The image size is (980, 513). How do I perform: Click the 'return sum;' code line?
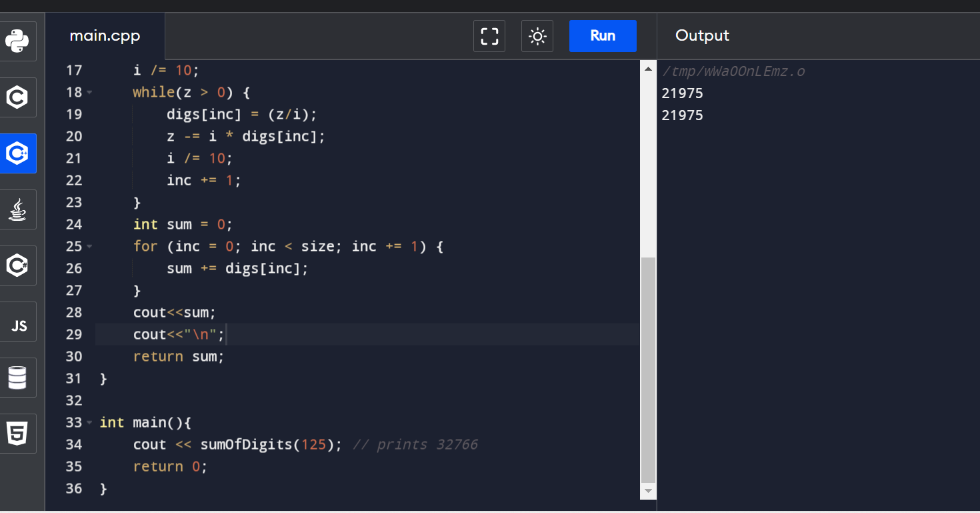[179, 356]
